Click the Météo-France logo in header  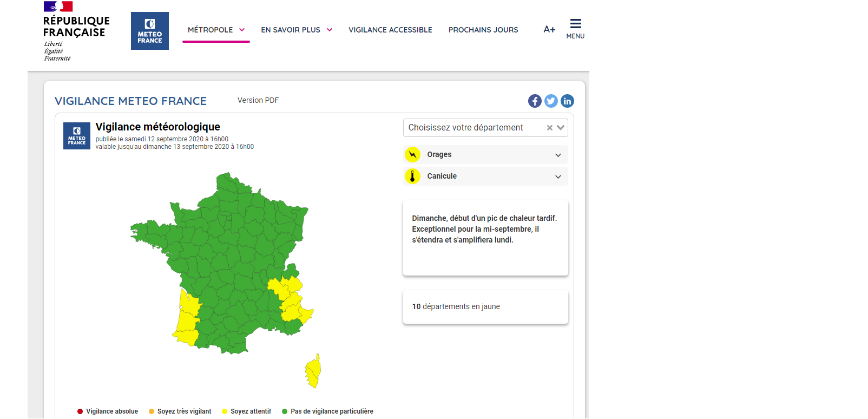tap(150, 31)
